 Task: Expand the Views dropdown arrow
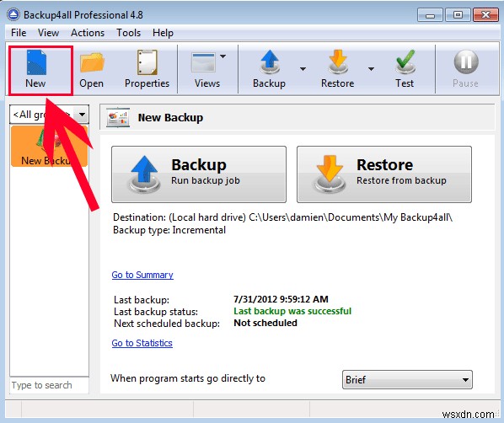(223, 56)
